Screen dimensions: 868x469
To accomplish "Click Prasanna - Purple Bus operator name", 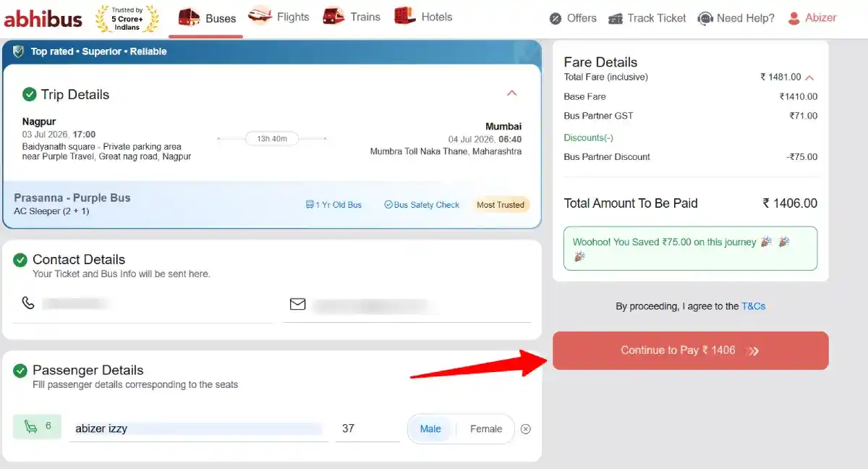I will tap(72, 198).
